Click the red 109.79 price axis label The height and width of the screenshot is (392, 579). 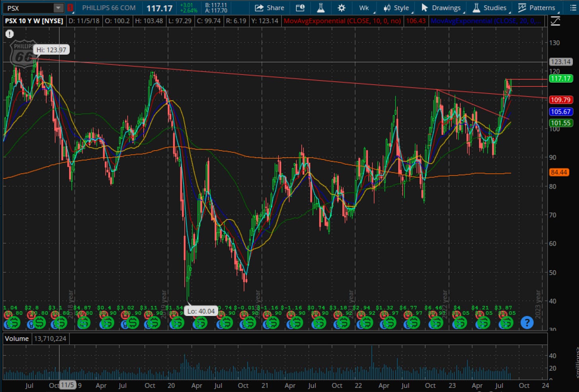coord(561,100)
